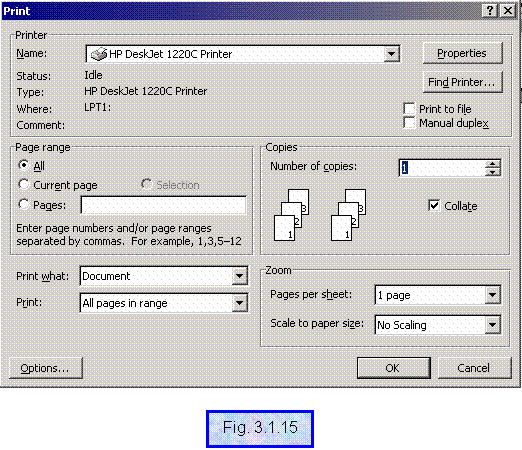Close the Print dialog with X
522x450 pixels.
coord(508,11)
